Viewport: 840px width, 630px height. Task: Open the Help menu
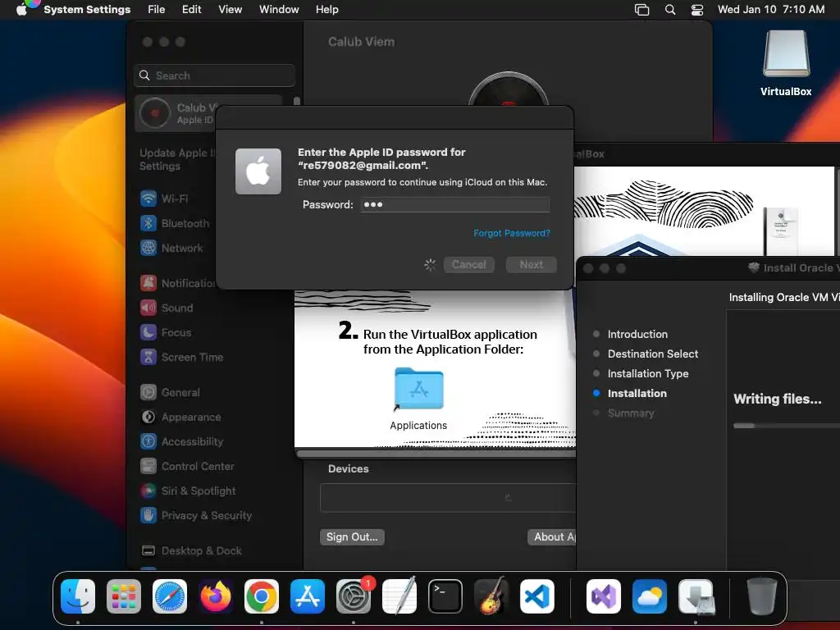(x=326, y=10)
